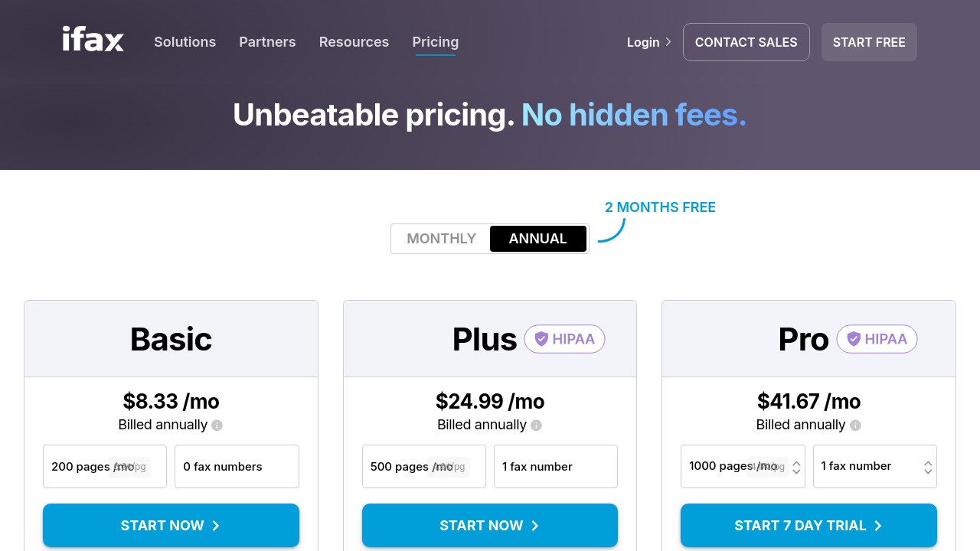The image size is (980, 551).
Task: Go to the Pricing page tab
Action: point(436,42)
